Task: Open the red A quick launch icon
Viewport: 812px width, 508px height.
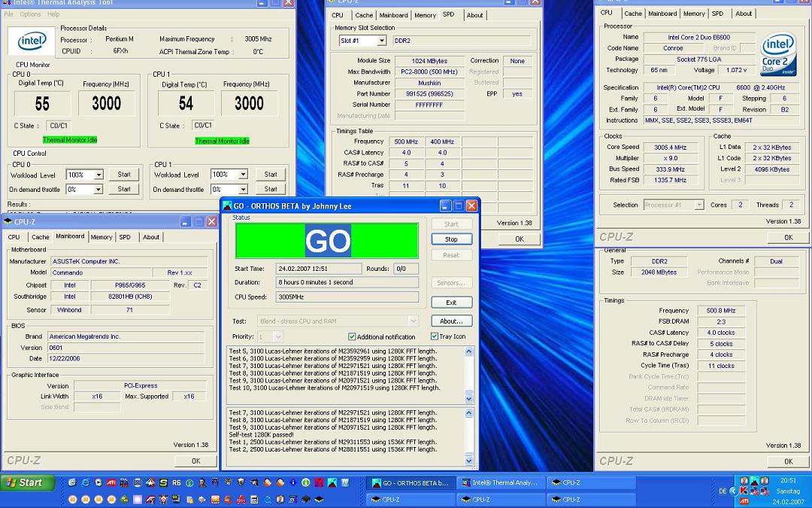Action: pos(241,499)
